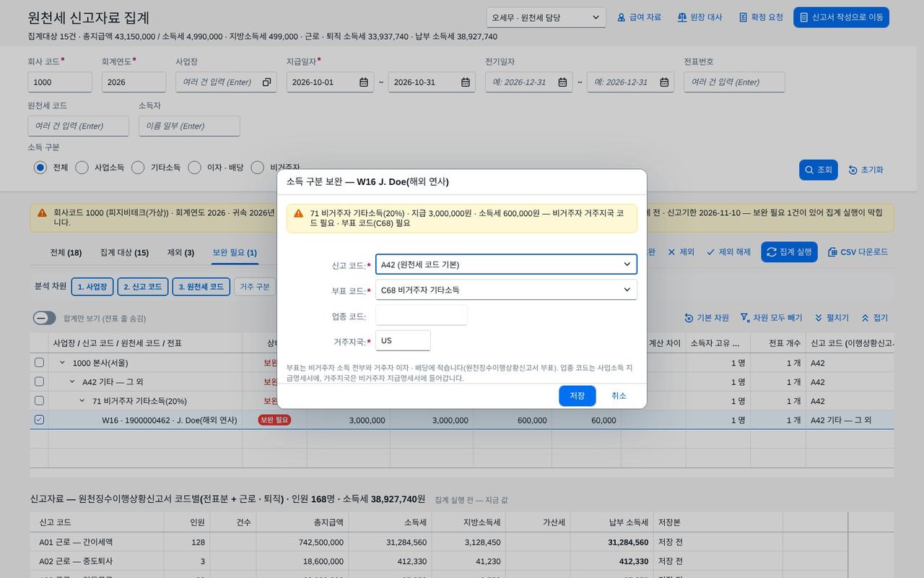Open 원장 대사 scale icon
924x578 pixels.
681,17
